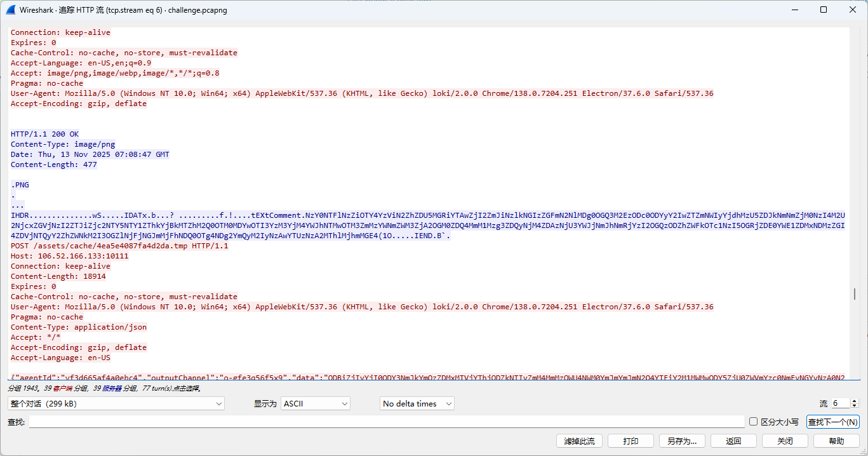Image resolution: width=868 pixels, height=456 pixels.
Task: Click the POST /assets/cache request line
Action: click(x=119, y=246)
